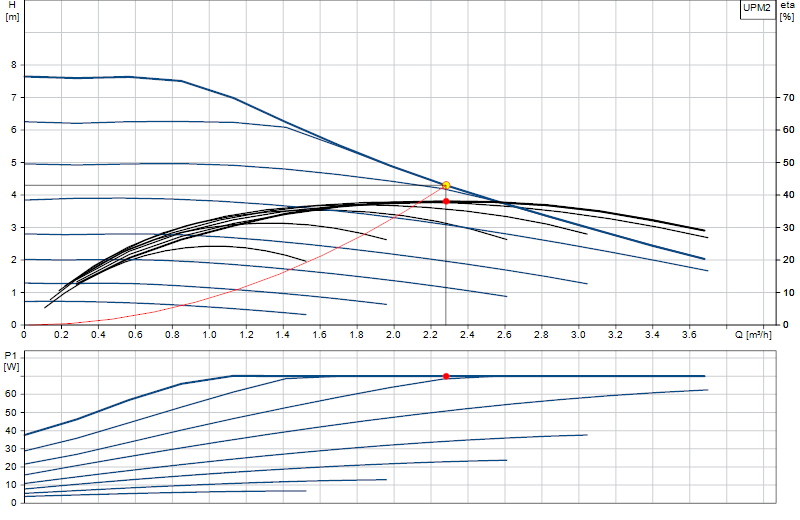Click the 8 tick on H axis
This screenshot has height=520, width=800.
[14, 65]
